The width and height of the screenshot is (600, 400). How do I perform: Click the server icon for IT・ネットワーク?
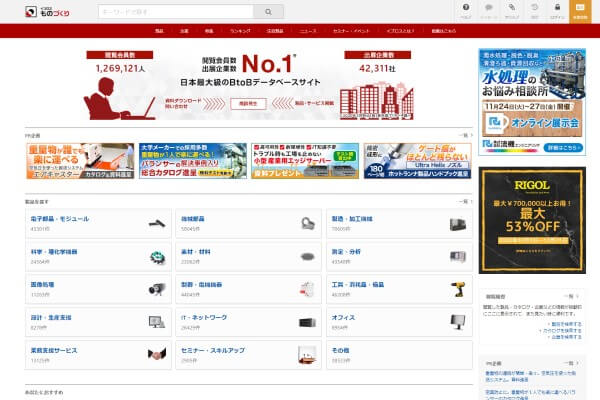point(307,323)
